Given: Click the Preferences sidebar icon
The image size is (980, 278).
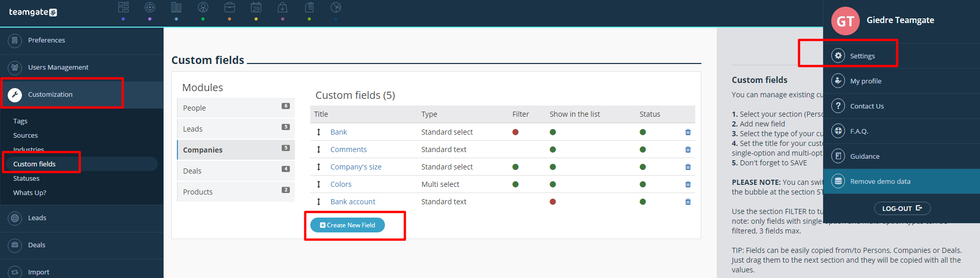Looking at the screenshot, I should (x=15, y=40).
